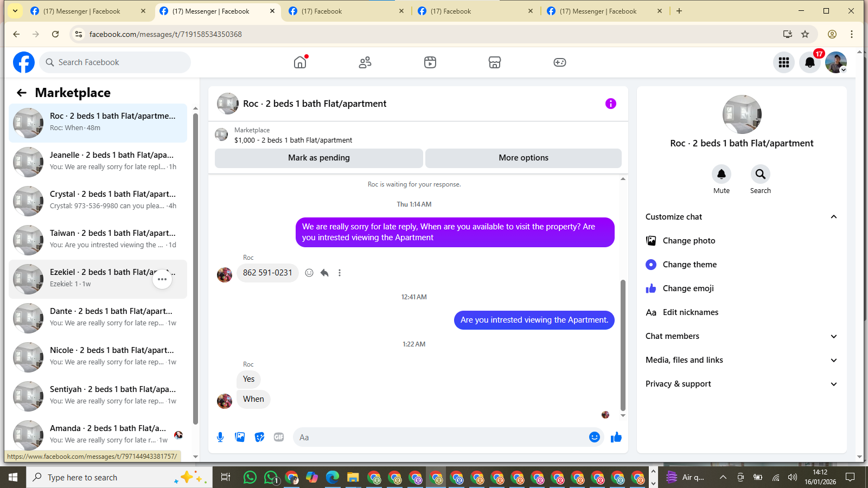Open the Friends icon in top navigation

tap(365, 62)
